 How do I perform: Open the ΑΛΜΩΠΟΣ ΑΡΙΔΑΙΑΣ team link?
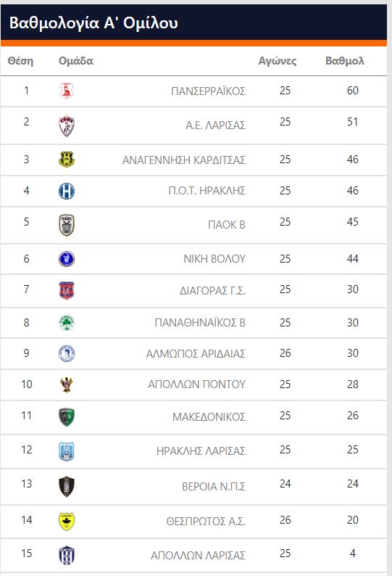196,354
